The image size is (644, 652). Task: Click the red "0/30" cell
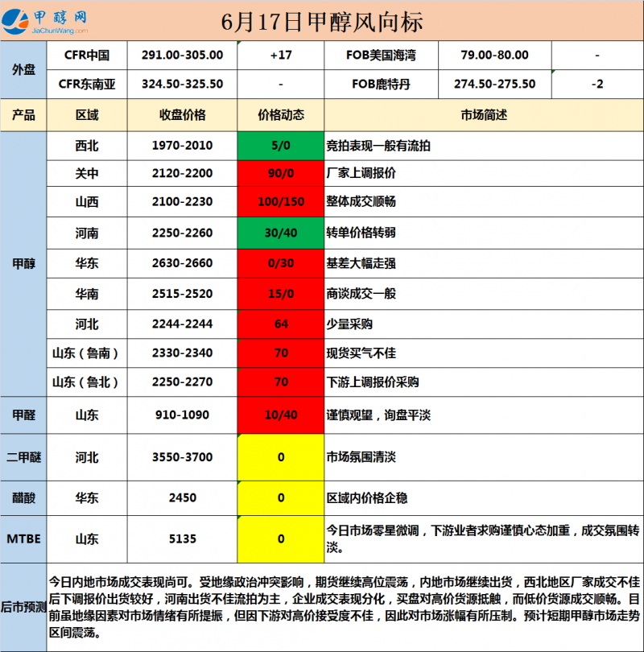tap(281, 264)
